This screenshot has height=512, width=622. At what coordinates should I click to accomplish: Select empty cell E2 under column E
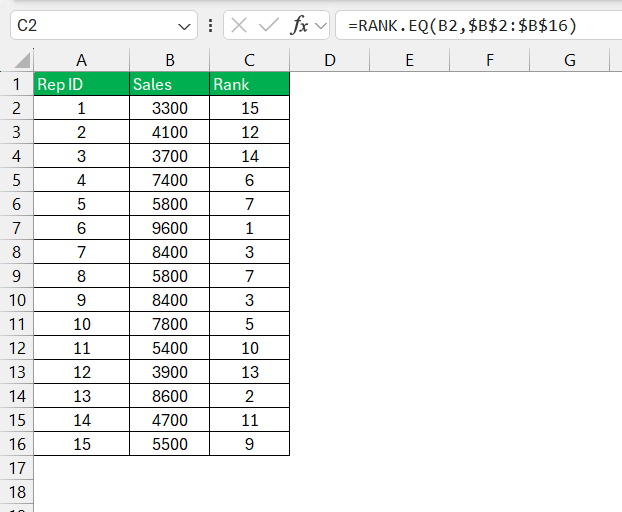[409, 108]
